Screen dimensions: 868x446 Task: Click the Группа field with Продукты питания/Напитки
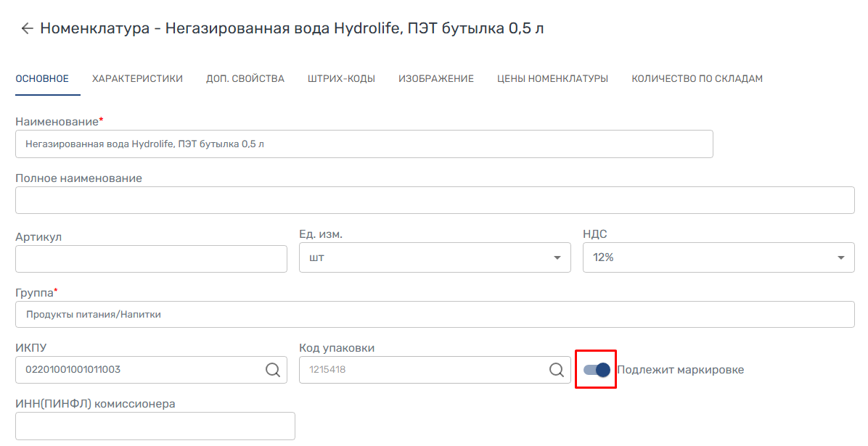pyautogui.click(x=434, y=315)
